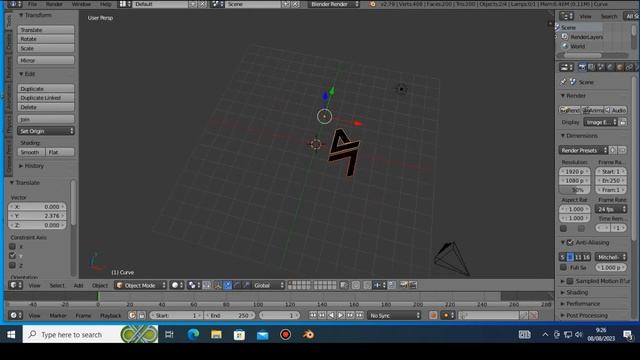Click the Rotate button in Transform panel
This screenshot has width=640, height=360.
click(x=46, y=39)
